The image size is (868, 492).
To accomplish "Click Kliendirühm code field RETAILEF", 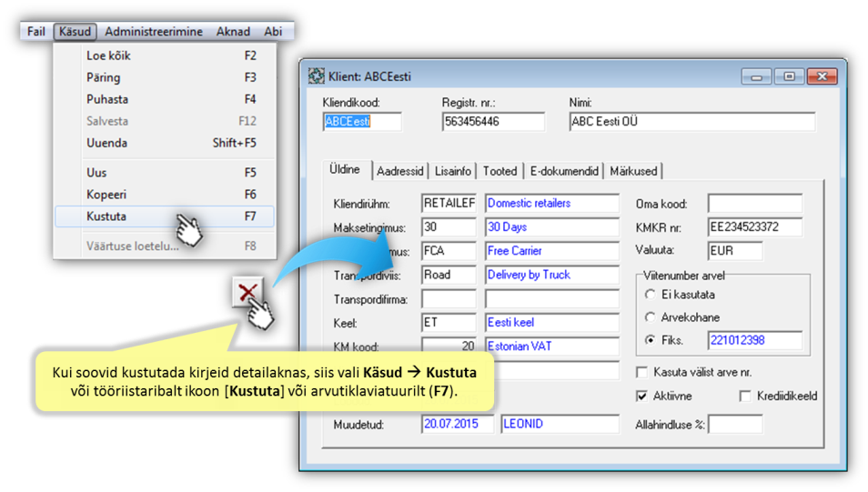I will [x=449, y=204].
